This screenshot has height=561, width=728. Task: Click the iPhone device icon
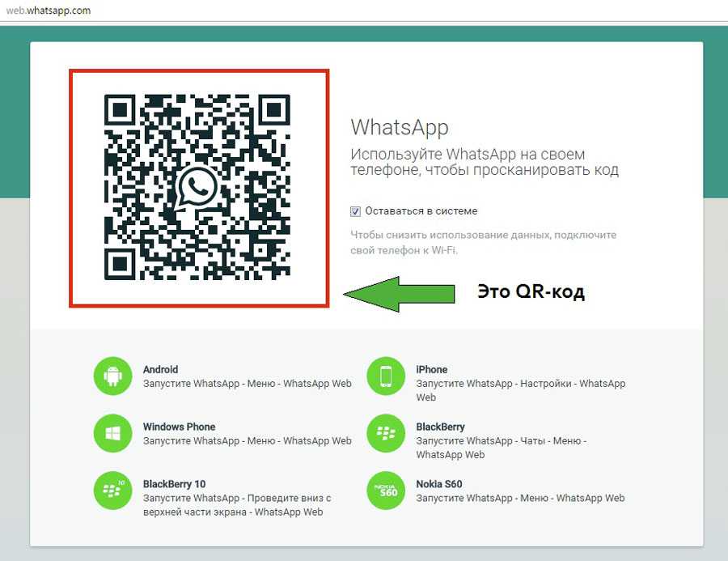click(x=386, y=376)
